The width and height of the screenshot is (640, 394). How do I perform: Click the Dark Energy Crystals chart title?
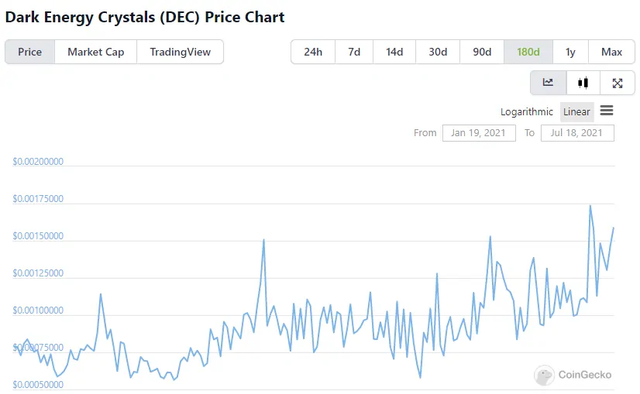[145, 17]
